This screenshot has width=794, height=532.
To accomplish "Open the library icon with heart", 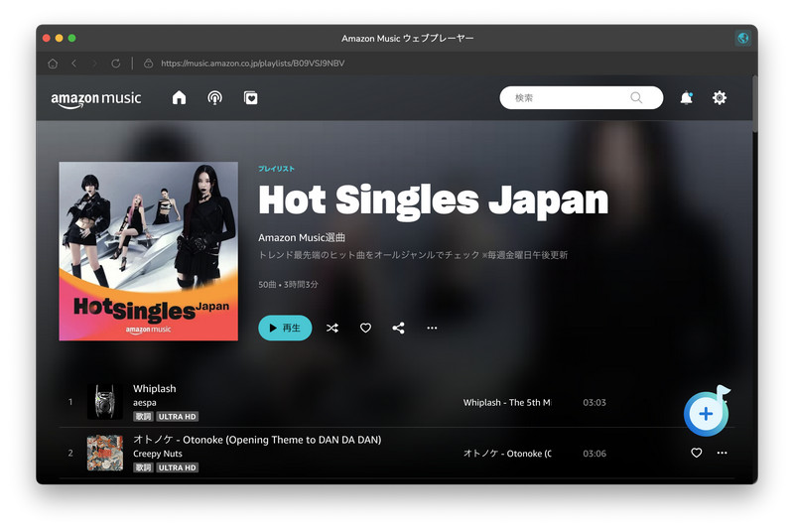I will pos(251,97).
